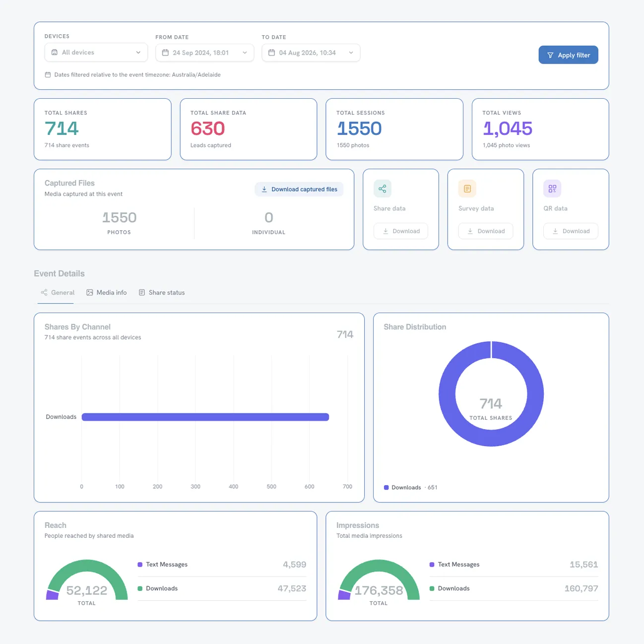Click the calendar icon beside the timezone note

48,75
